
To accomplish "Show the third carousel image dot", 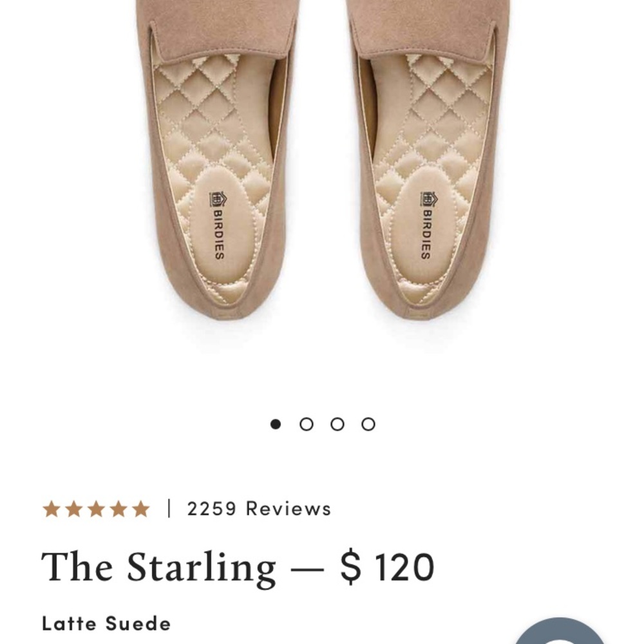I will click(337, 424).
